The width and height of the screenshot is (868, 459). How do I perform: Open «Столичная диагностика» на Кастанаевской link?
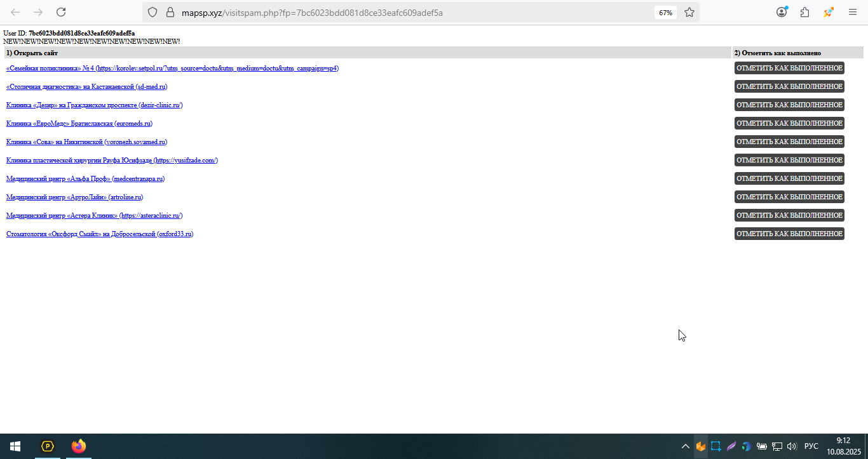87,86
